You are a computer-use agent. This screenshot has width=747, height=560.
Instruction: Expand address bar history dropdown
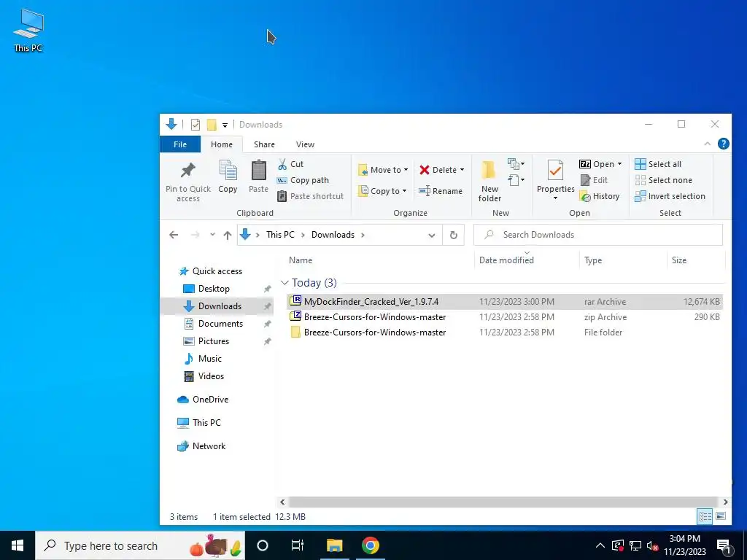point(432,236)
